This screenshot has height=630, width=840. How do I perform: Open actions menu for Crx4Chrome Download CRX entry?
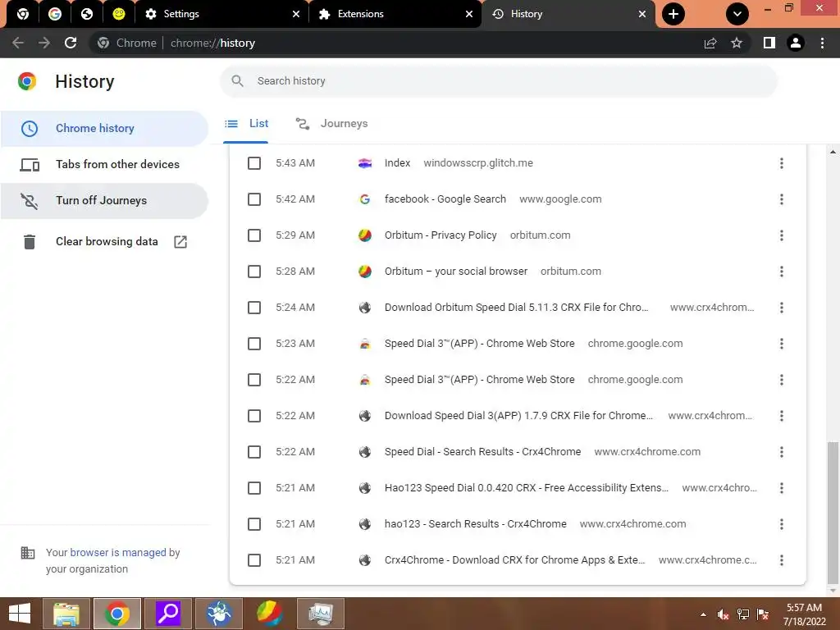pos(782,560)
